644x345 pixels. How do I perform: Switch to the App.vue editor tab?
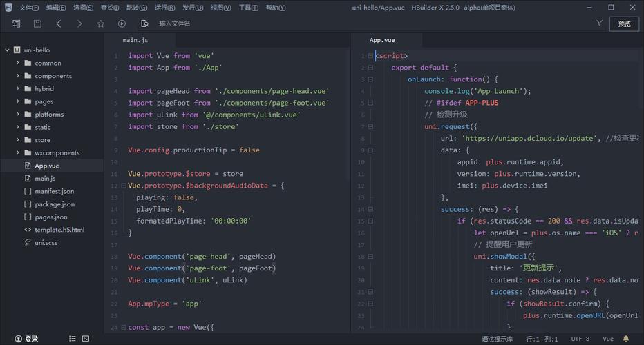(x=387, y=40)
